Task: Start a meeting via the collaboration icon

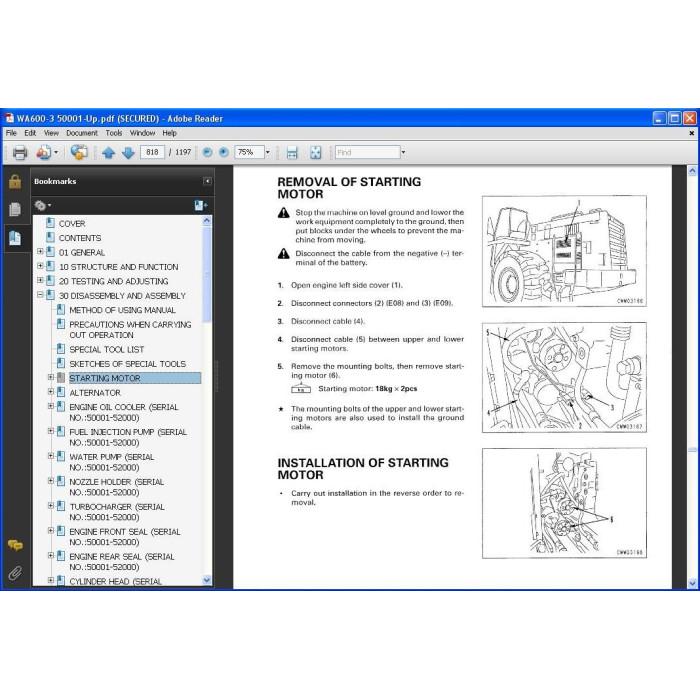Action: pyautogui.click(x=79, y=153)
